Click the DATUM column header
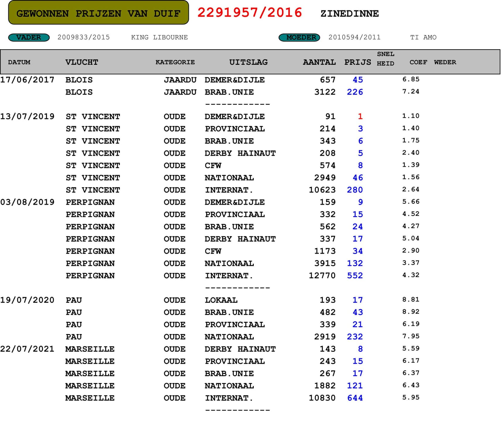The width and height of the screenshot is (504, 422). (x=19, y=62)
